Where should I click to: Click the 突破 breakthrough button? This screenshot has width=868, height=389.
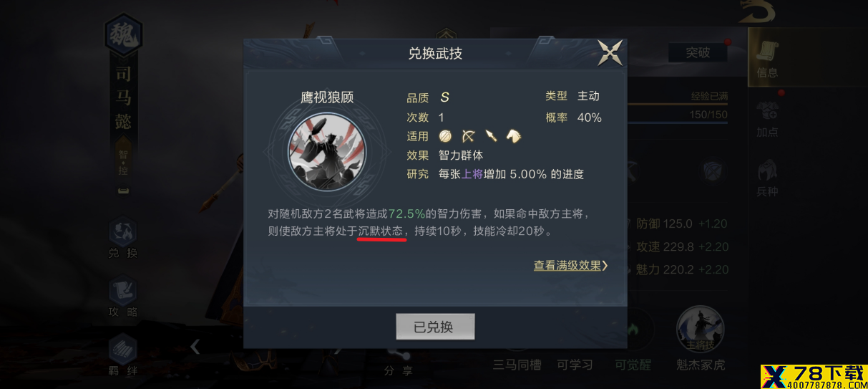pyautogui.click(x=698, y=52)
